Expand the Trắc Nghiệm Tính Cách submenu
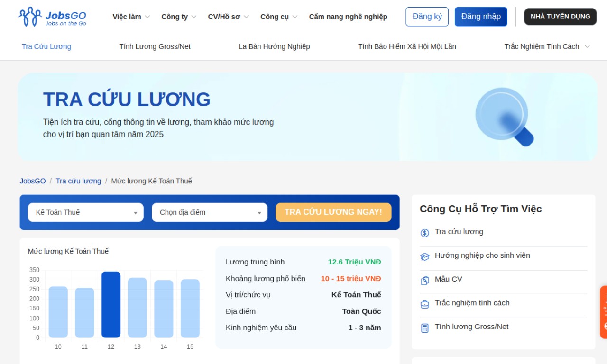 [547, 46]
